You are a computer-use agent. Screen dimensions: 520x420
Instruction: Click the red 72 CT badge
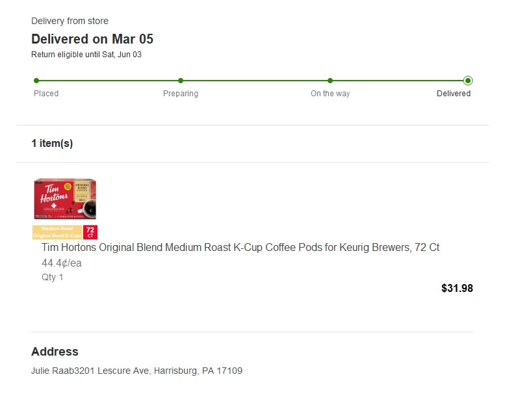tap(90, 232)
